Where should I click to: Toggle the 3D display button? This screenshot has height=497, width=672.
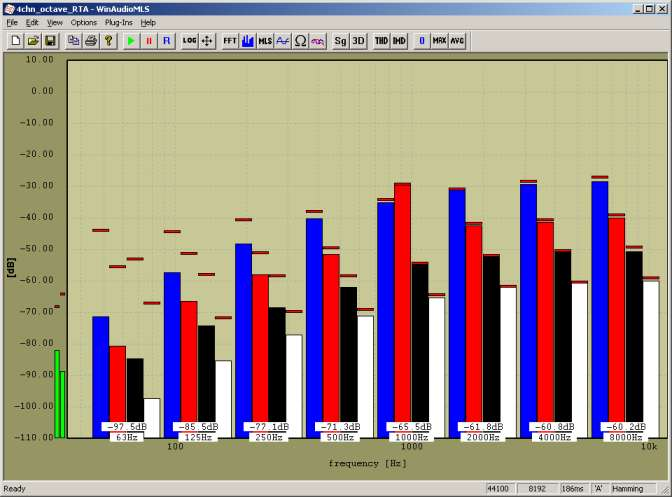358,41
